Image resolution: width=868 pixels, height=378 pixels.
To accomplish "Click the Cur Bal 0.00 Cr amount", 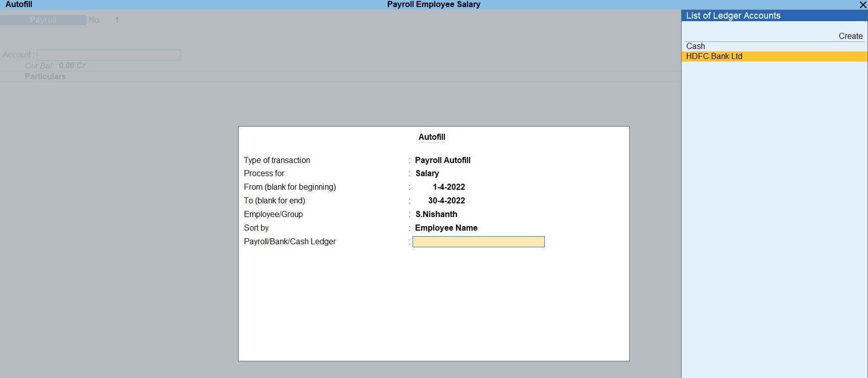I will [x=72, y=66].
